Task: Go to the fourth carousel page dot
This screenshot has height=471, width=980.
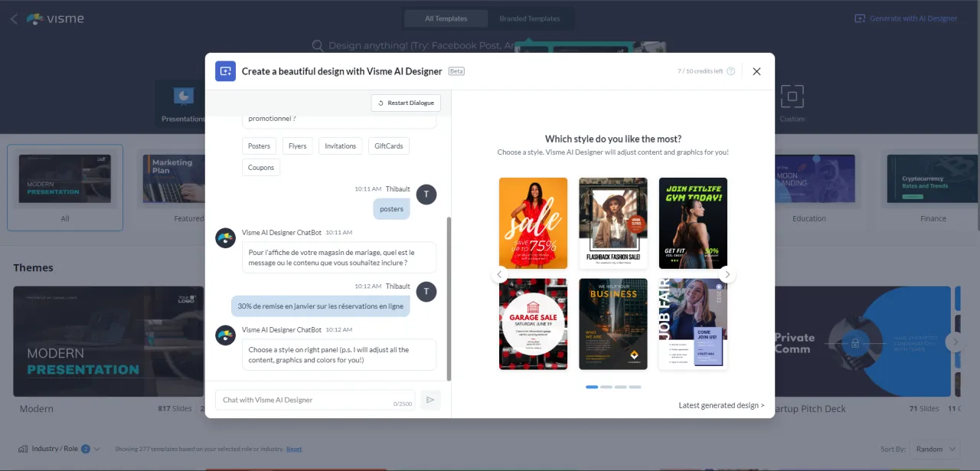Action: pos(635,387)
